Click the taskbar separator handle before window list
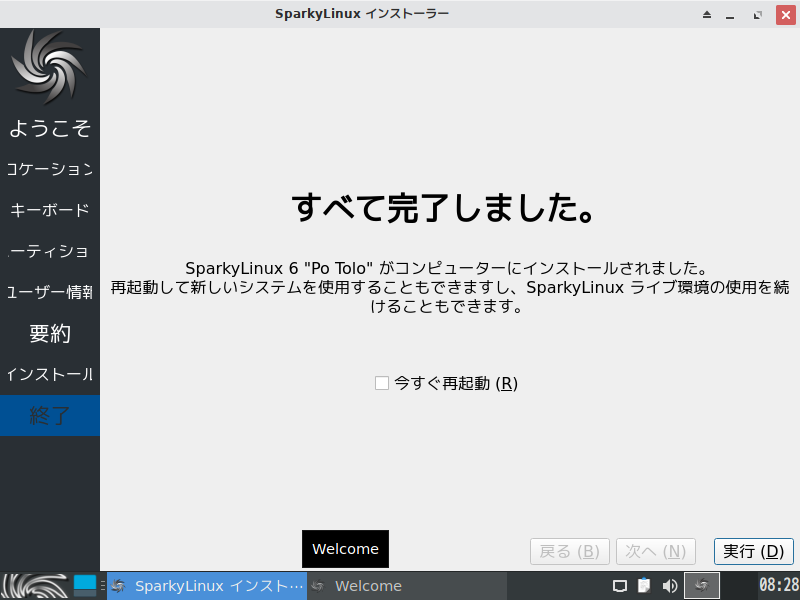Image resolution: width=800 pixels, height=600 pixels. [x=103, y=586]
